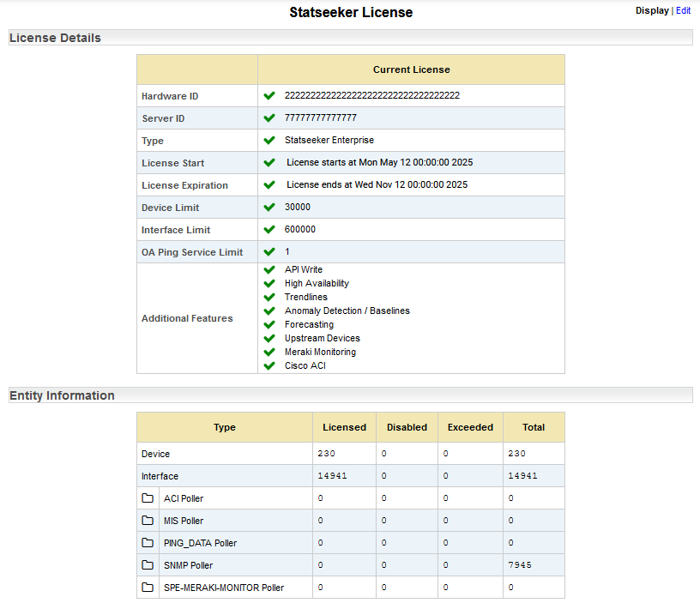
Task: Click the Interface row label in entity table
Action: tap(160, 476)
